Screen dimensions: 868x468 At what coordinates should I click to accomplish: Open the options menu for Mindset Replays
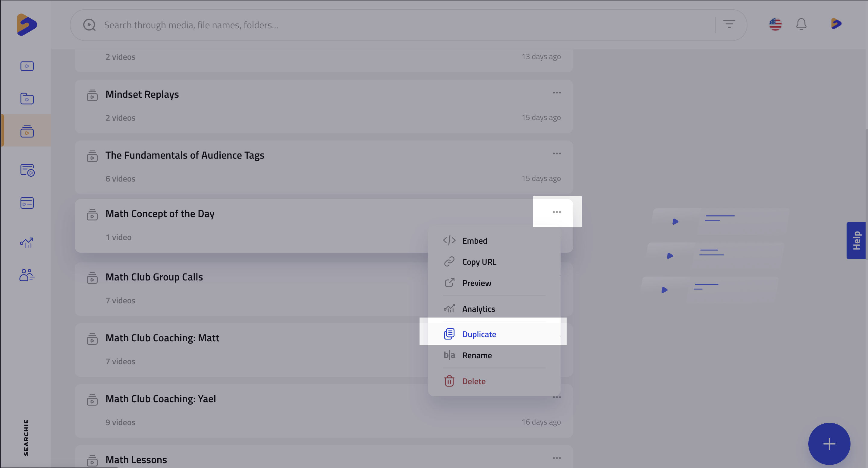pyautogui.click(x=557, y=92)
